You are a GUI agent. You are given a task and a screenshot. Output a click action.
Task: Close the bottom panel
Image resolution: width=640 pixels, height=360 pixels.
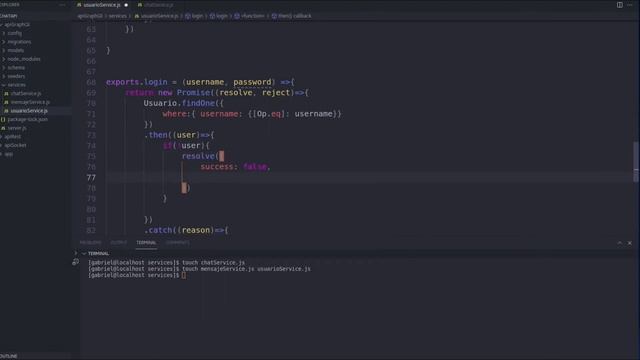coord(630,243)
